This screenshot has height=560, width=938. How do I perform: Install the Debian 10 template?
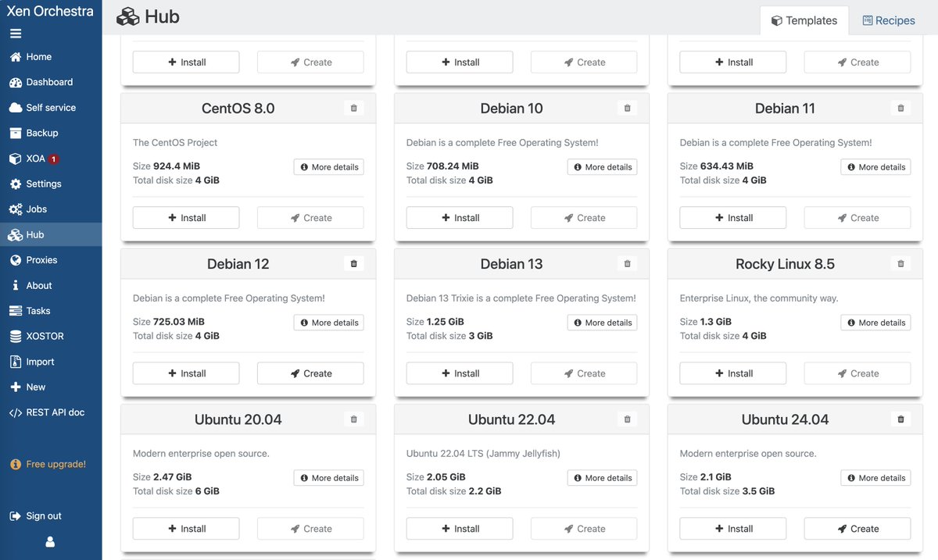(460, 218)
